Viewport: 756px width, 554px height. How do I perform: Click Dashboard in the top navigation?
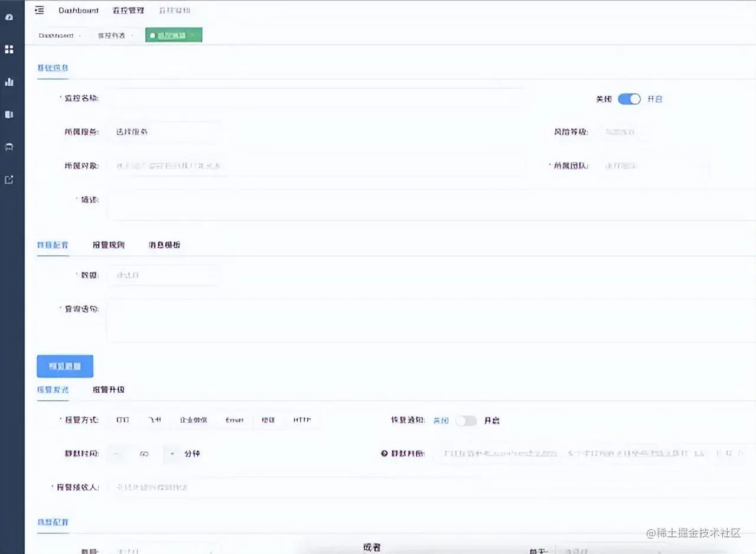coord(79,11)
